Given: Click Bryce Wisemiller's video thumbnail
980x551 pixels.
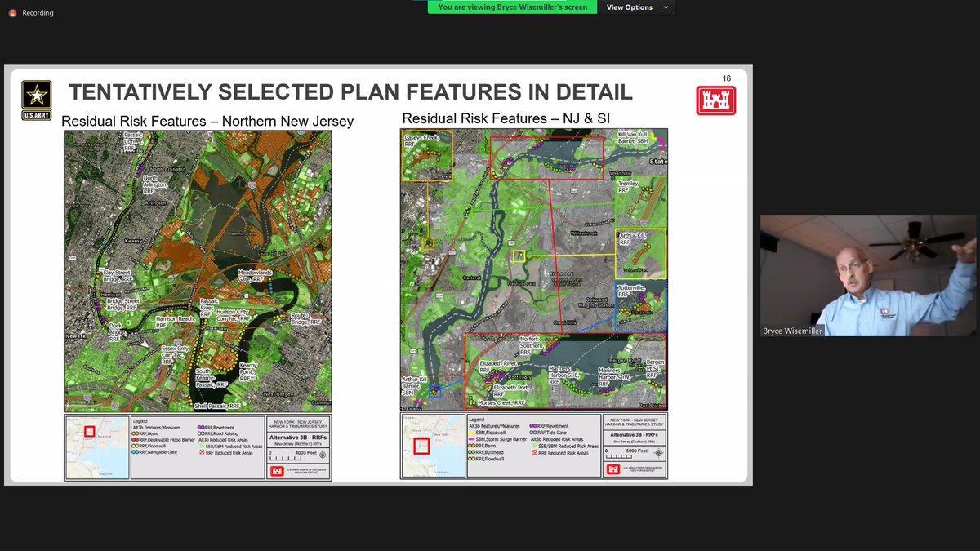Looking at the screenshot, I should coord(868,275).
